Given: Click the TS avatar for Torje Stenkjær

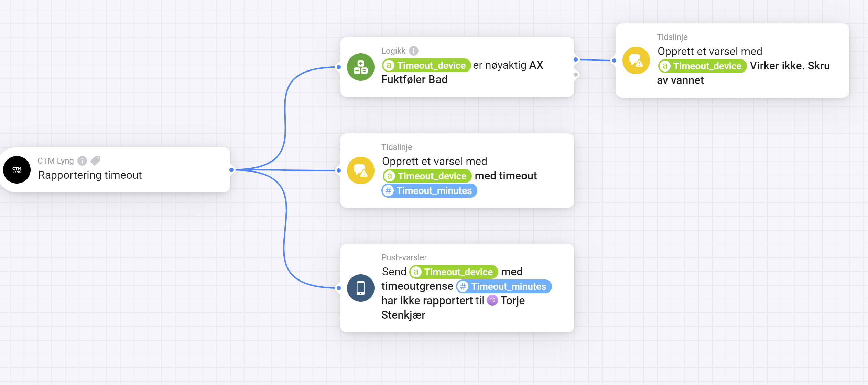Looking at the screenshot, I should click(492, 300).
